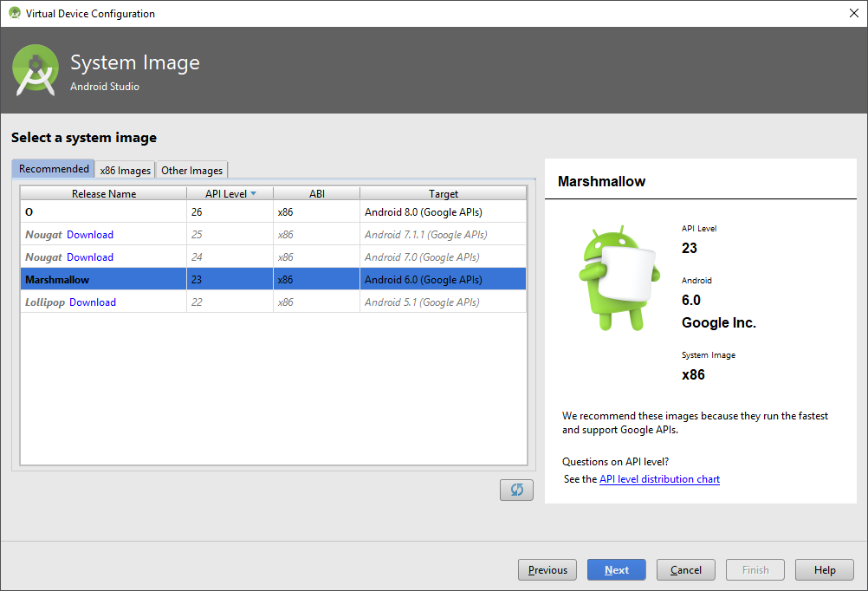Open Help for this dialog
Image resolution: width=868 pixels, height=591 pixels.
(825, 570)
